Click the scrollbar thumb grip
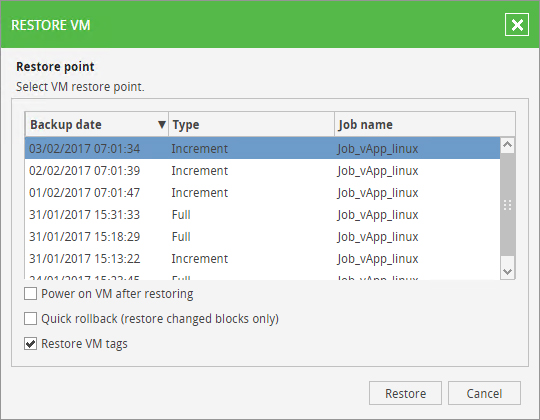540x420 pixels. click(507, 205)
